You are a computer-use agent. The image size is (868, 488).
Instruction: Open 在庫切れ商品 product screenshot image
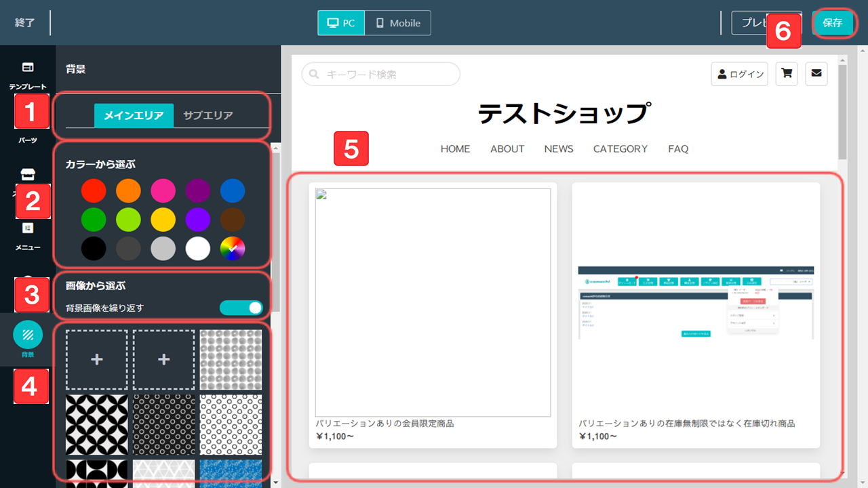tap(696, 302)
